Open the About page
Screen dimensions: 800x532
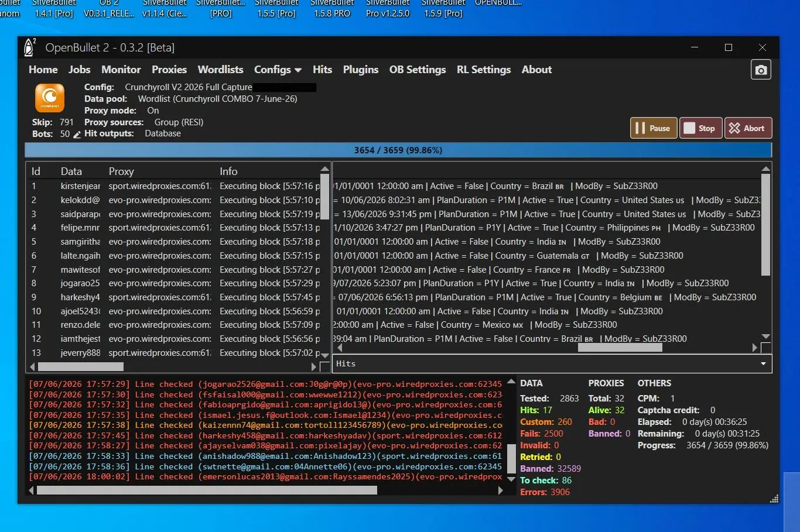tap(537, 70)
